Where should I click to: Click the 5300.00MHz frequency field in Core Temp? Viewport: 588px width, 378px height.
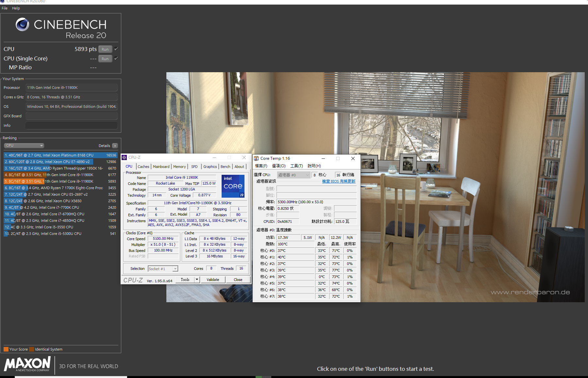click(316, 202)
